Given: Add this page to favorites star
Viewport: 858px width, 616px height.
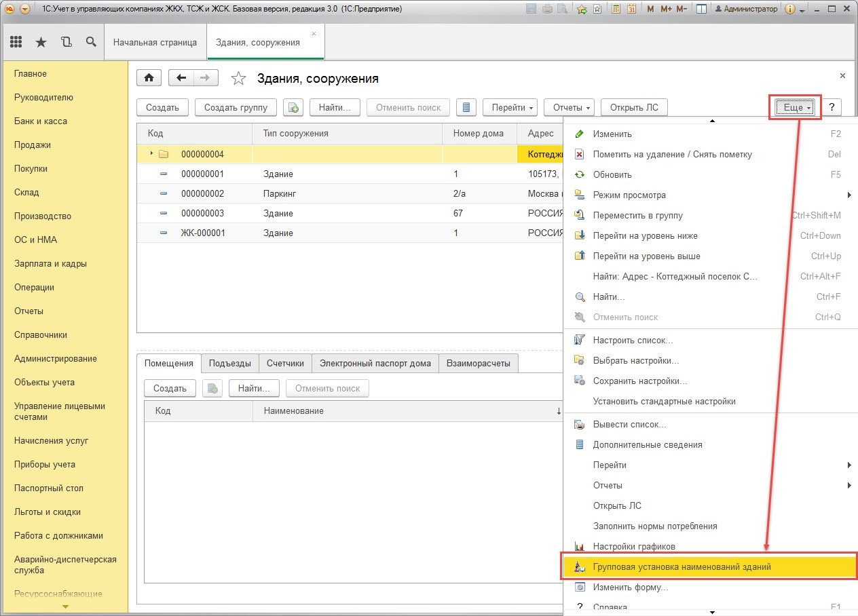Looking at the screenshot, I should pos(238,79).
